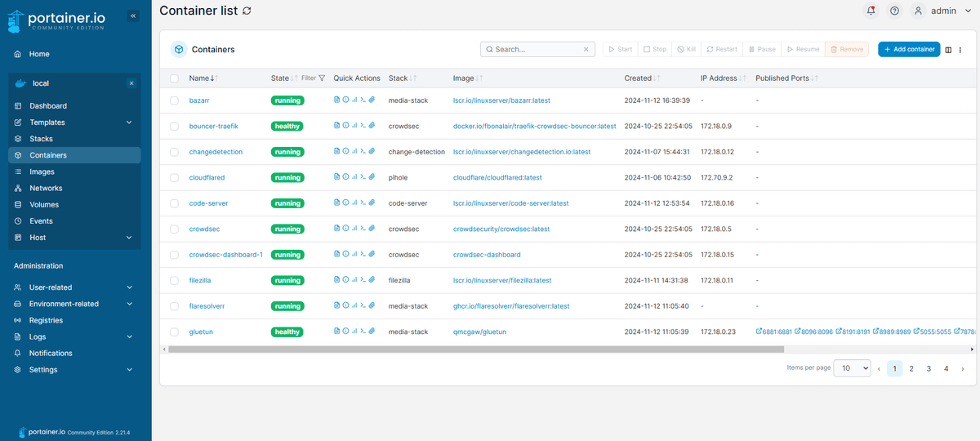Open the table columns settings icon

[x=948, y=50]
